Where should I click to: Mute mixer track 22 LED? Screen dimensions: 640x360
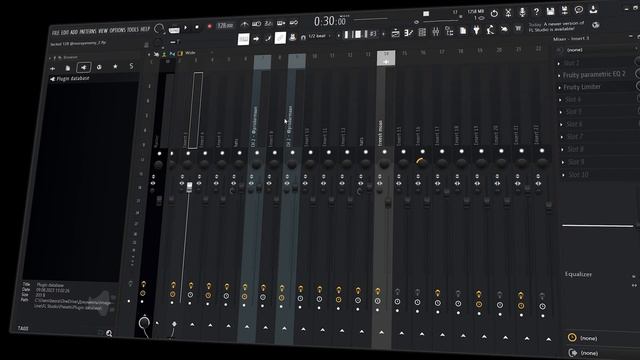pos(542,151)
